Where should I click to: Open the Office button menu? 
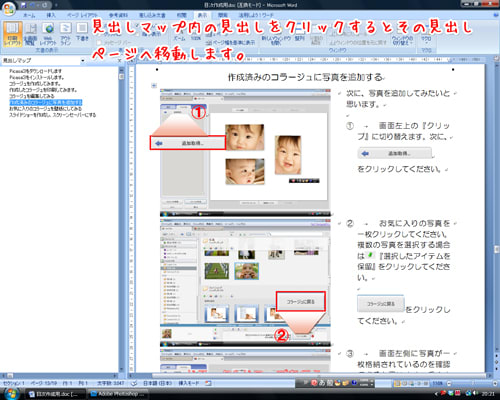tap(9, 8)
